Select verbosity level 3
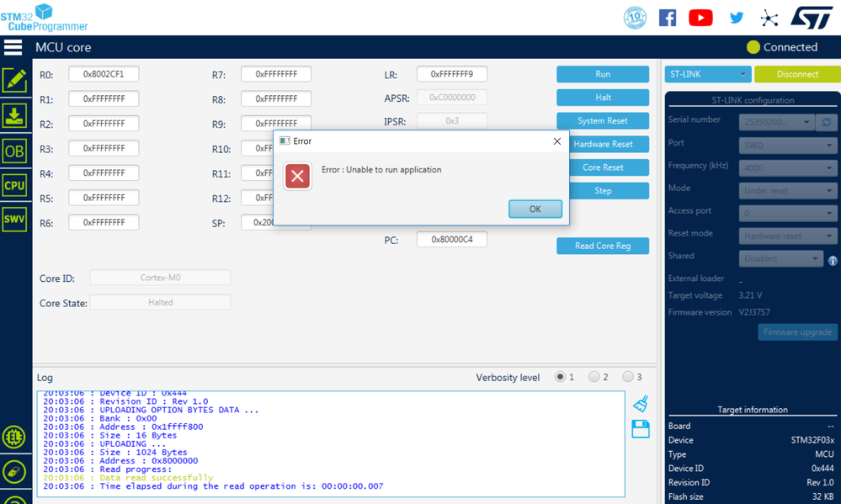The image size is (841, 504). point(627,377)
